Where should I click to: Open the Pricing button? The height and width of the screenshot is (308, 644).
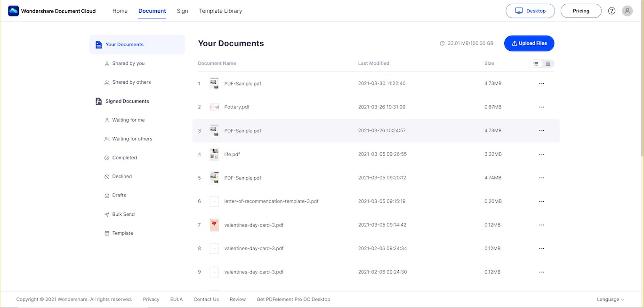click(581, 11)
